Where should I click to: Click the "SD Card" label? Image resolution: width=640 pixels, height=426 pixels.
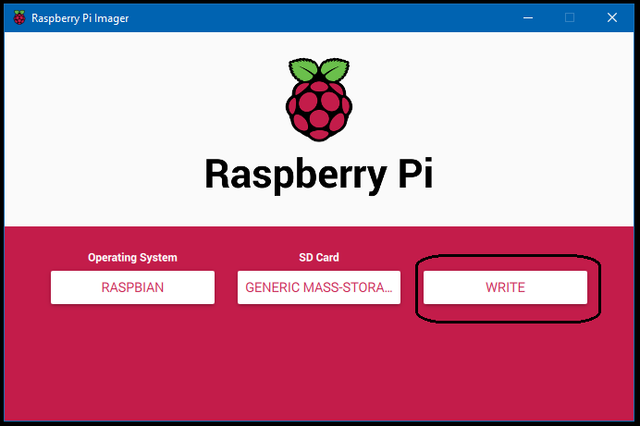(x=319, y=257)
